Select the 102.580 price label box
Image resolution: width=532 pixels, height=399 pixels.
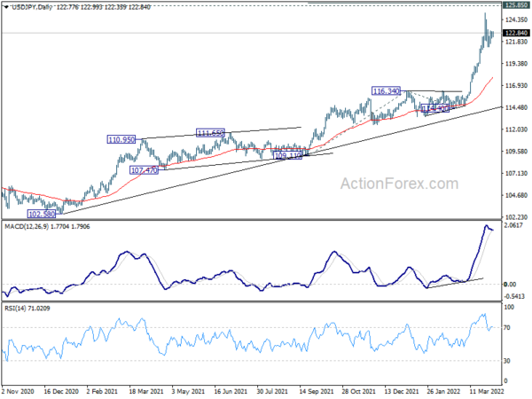(x=42, y=214)
